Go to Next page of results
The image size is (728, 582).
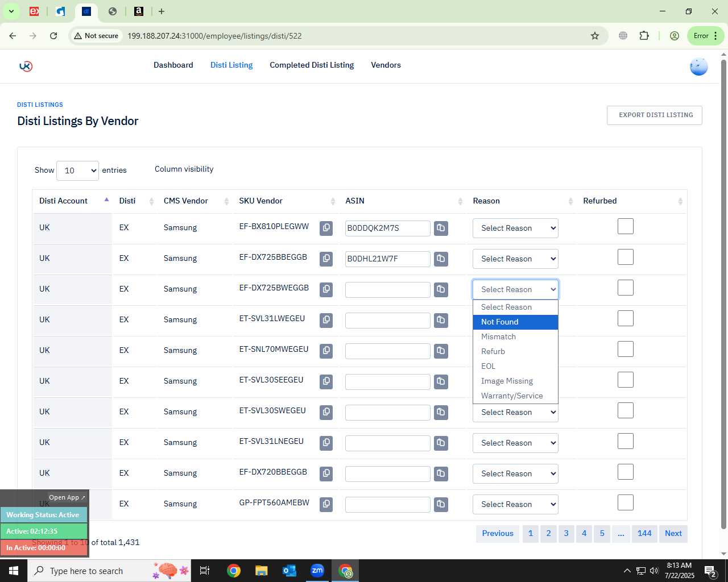(x=673, y=533)
